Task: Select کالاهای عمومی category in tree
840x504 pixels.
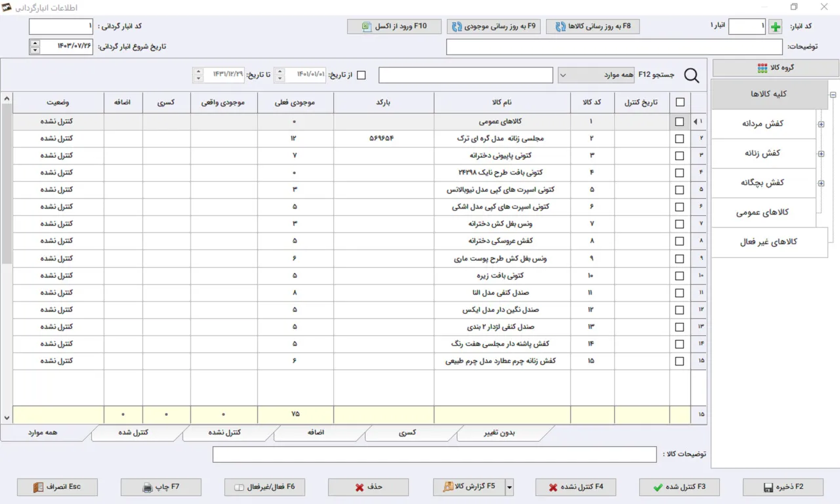Action: coord(763,213)
